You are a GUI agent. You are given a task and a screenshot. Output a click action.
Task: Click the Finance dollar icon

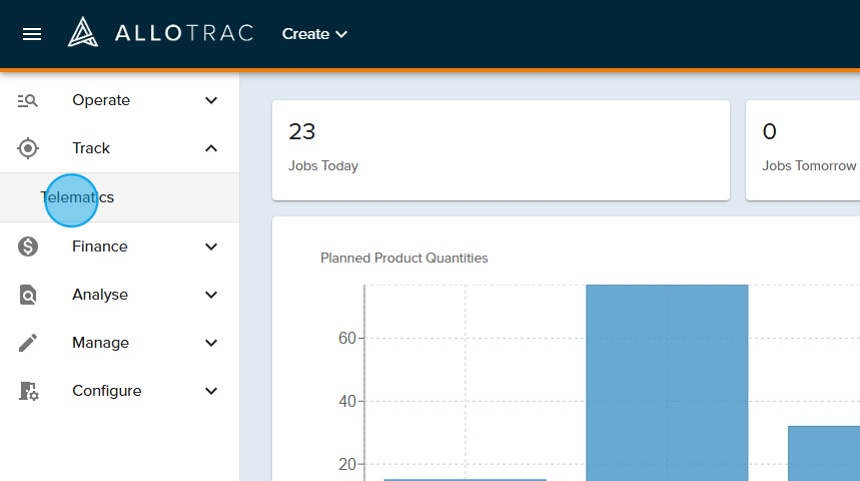click(28, 246)
